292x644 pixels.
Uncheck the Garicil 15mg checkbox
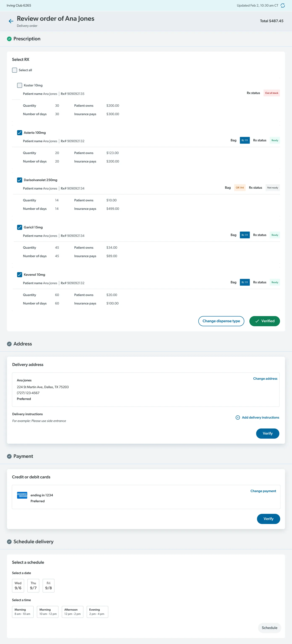[19, 227]
